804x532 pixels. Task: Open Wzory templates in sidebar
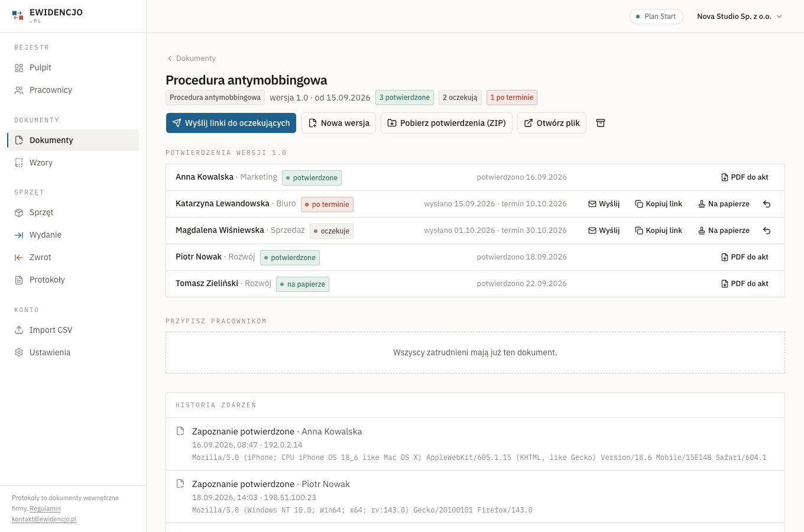[x=73, y=163]
